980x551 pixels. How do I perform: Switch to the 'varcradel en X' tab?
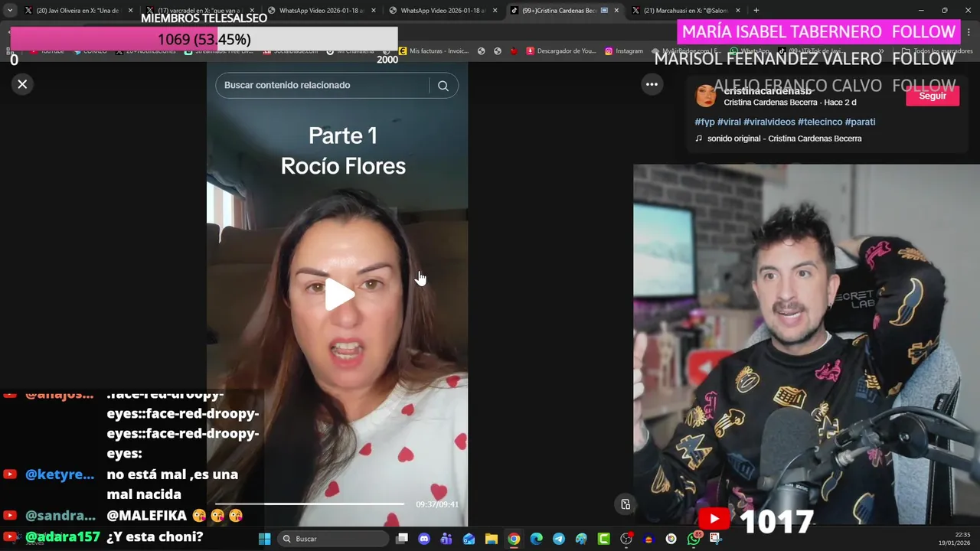tap(201, 11)
